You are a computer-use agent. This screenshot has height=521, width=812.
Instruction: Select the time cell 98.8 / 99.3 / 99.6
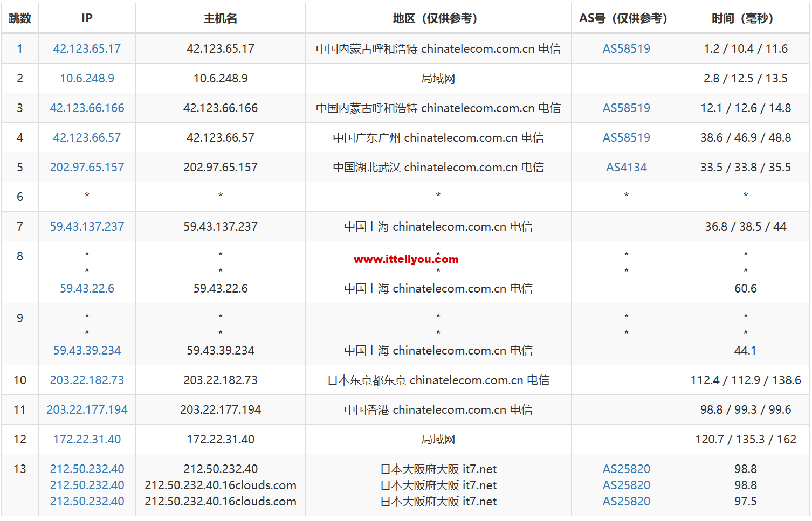745,409
